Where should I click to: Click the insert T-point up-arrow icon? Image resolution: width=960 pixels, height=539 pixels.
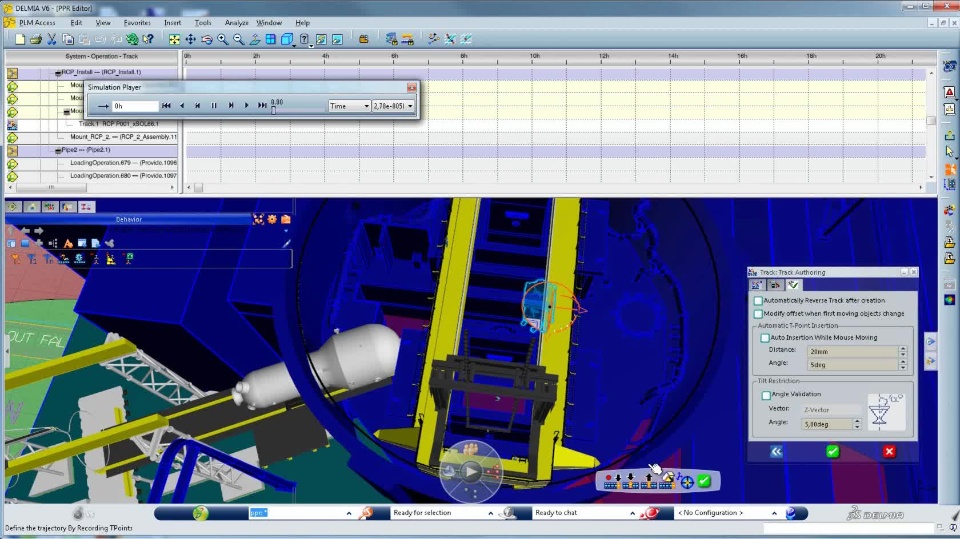648,481
